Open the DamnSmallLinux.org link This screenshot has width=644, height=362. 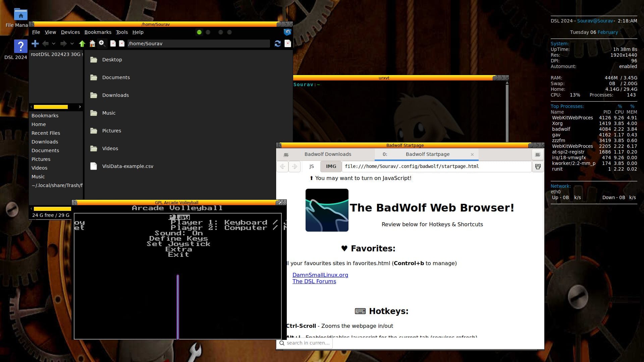point(320,275)
